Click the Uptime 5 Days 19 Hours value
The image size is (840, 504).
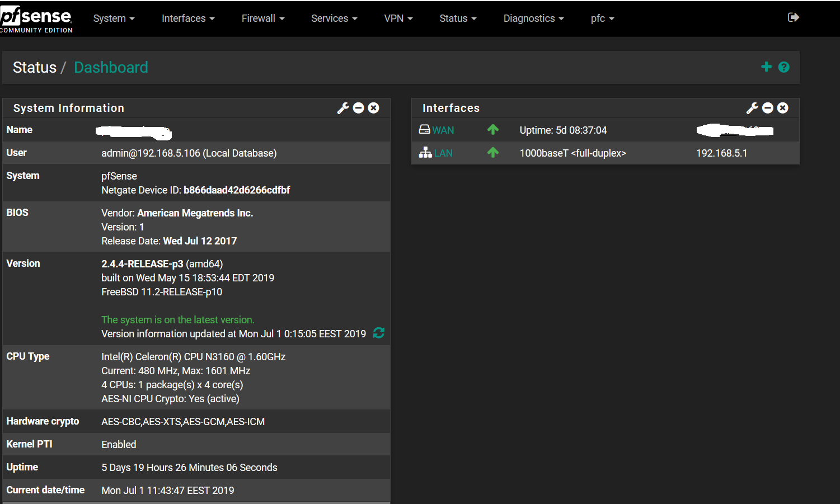189,468
